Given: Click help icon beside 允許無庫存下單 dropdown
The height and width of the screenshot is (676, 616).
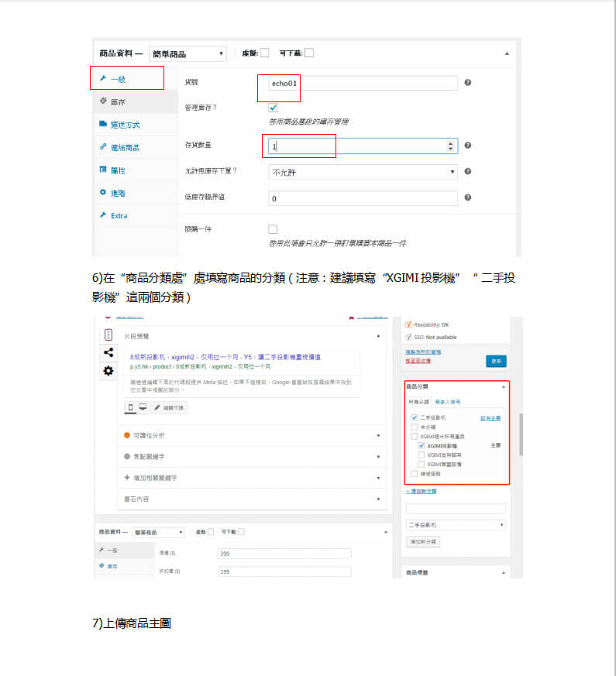Looking at the screenshot, I should (x=467, y=172).
